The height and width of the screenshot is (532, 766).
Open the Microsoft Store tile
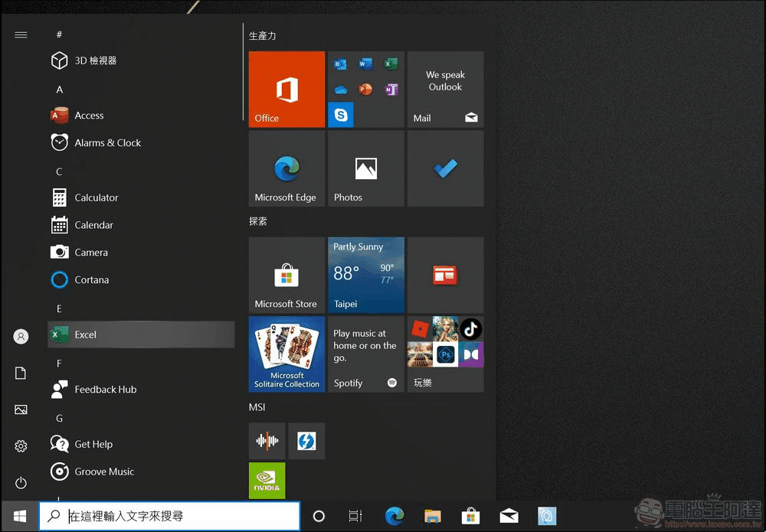[x=286, y=275]
